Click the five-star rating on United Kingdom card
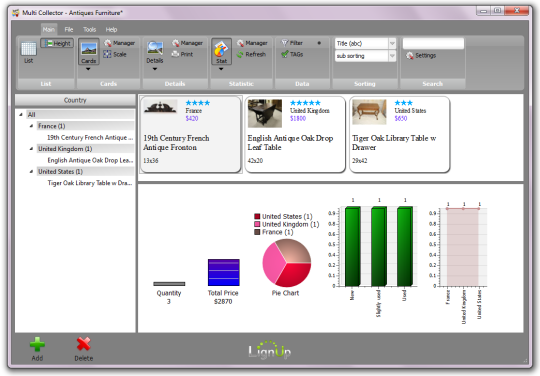 tap(305, 103)
